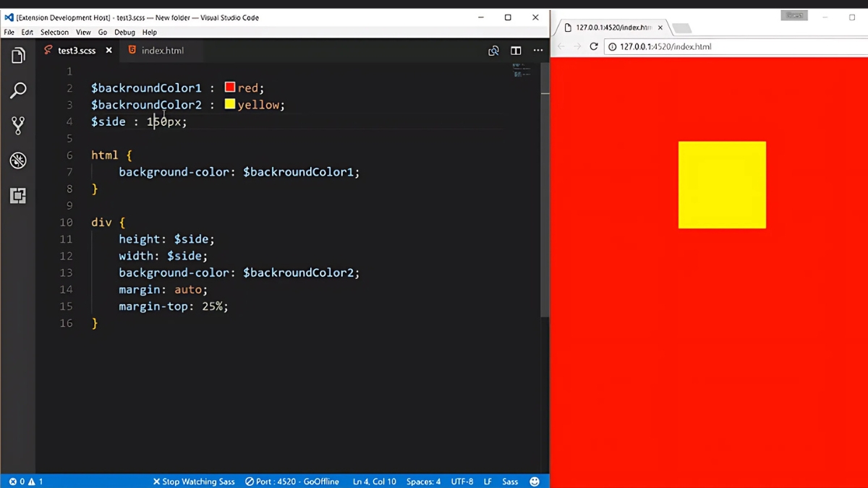This screenshot has height=488, width=868.
Task: Click the Open Changes icon in editor toolbar
Action: [493, 51]
